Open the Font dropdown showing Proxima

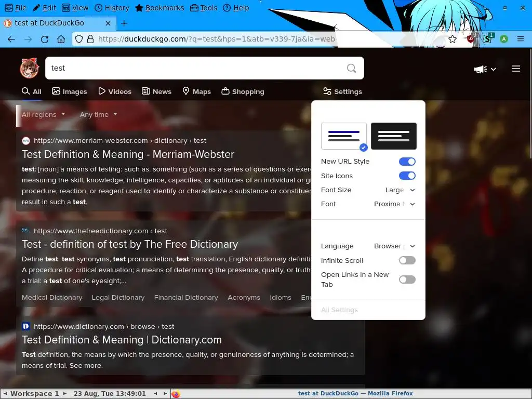tap(394, 204)
